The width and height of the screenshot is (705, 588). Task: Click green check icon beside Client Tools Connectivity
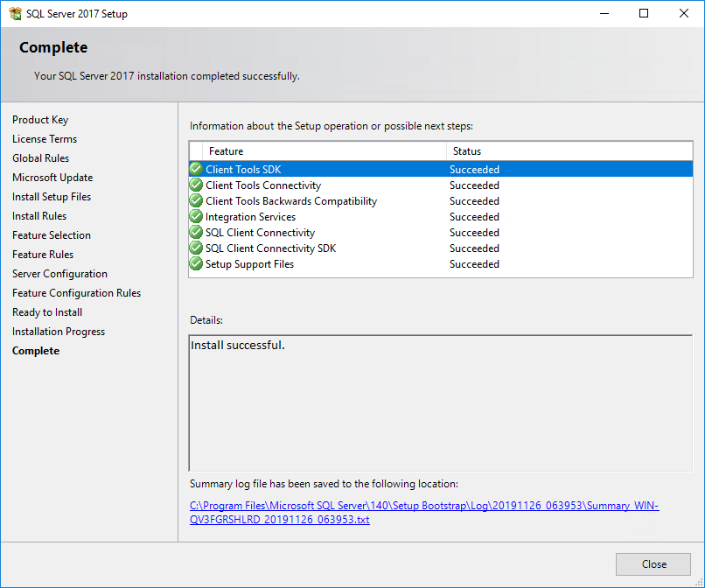(x=196, y=185)
